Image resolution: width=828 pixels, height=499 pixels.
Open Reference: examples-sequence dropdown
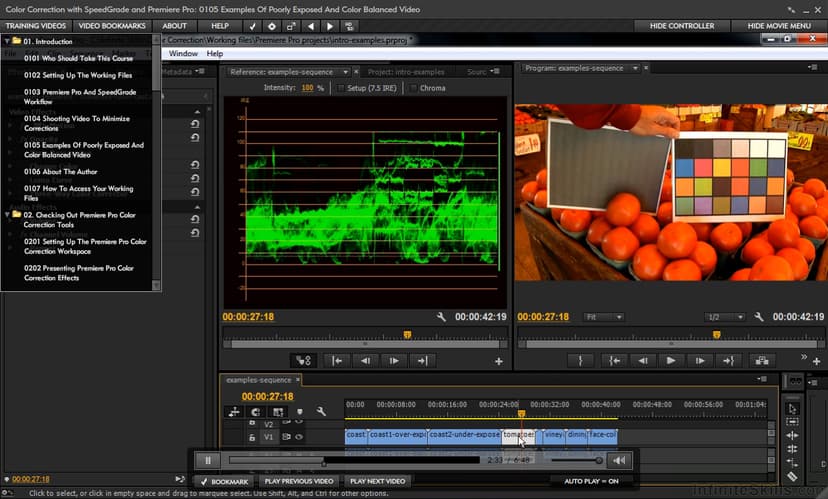coord(345,72)
